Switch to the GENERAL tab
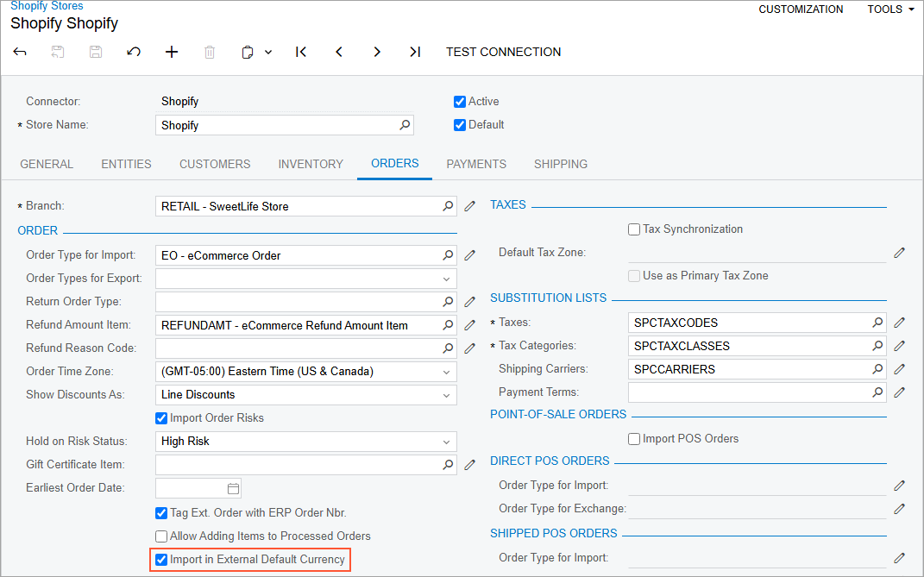This screenshot has height=577, width=924. pos(47,164)
